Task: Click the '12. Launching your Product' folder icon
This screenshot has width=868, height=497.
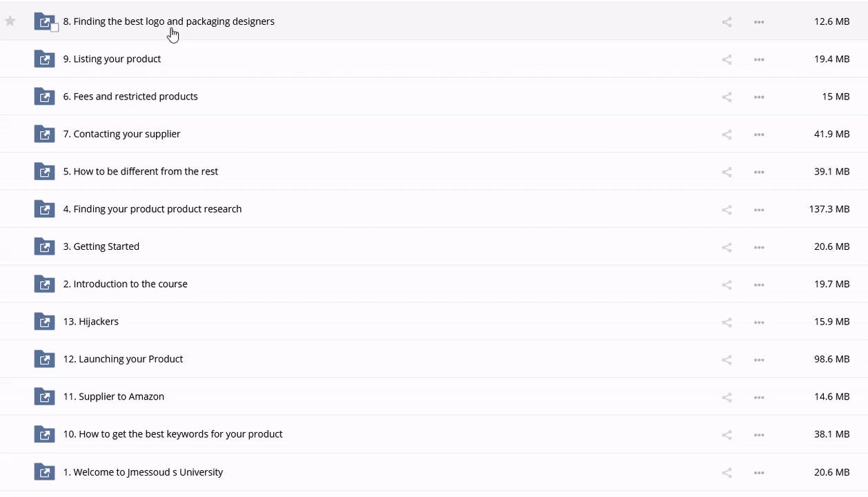Action: coord(44,359)
